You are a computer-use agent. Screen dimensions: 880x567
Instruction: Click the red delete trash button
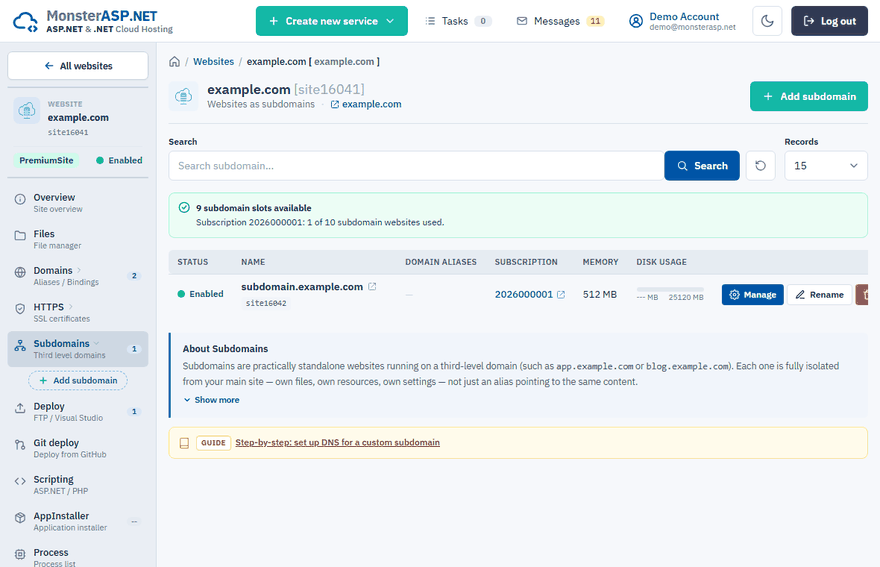[x=862, y=295]
